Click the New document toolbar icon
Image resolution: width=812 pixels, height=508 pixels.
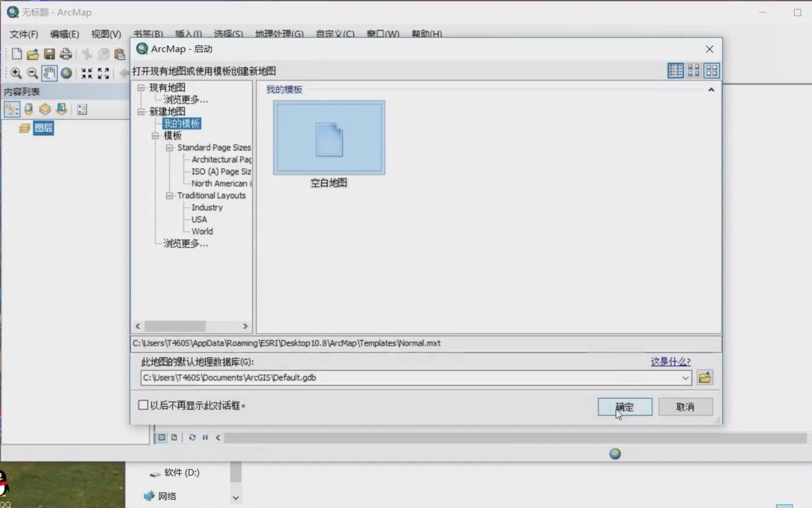pos(17,54)
